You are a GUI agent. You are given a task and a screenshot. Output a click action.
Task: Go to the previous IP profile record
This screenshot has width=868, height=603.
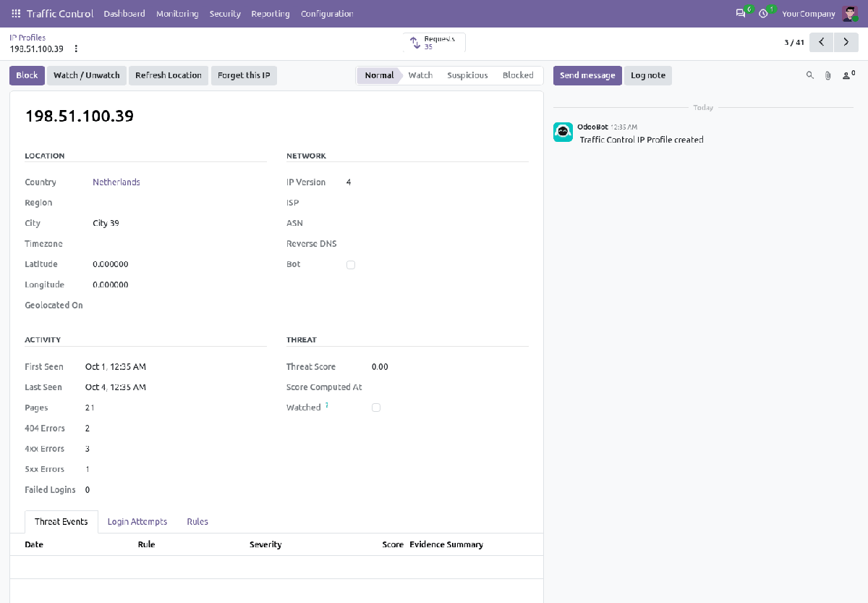[822, 42]
